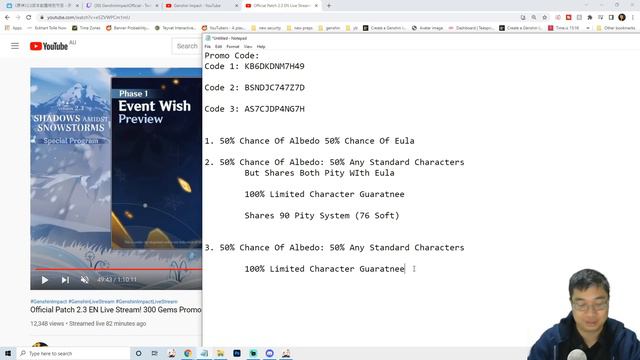
Task: Click the Official Patch 2.3 video title
Action: (x=116, y=310)
